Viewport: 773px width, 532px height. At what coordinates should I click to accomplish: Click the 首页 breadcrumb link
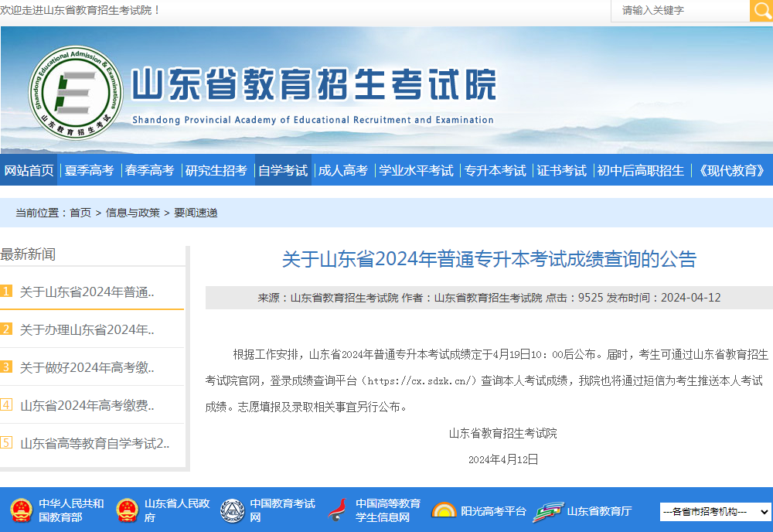pyautogui.click(x=80, y=212)
